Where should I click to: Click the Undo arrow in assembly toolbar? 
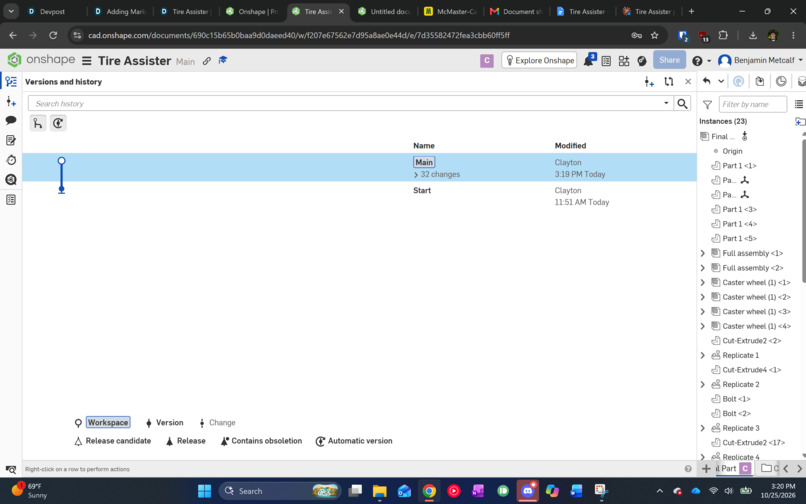tap(707, 81)
